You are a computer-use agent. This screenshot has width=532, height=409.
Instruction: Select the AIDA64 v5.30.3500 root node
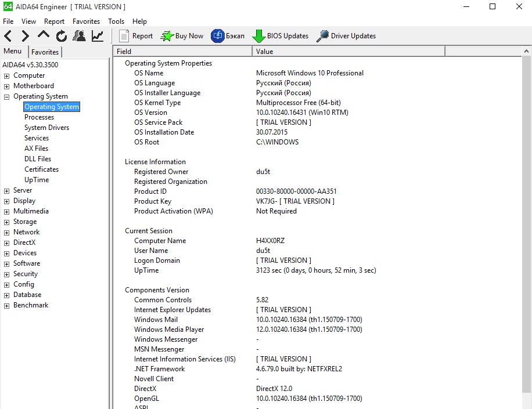pos(30,65)
